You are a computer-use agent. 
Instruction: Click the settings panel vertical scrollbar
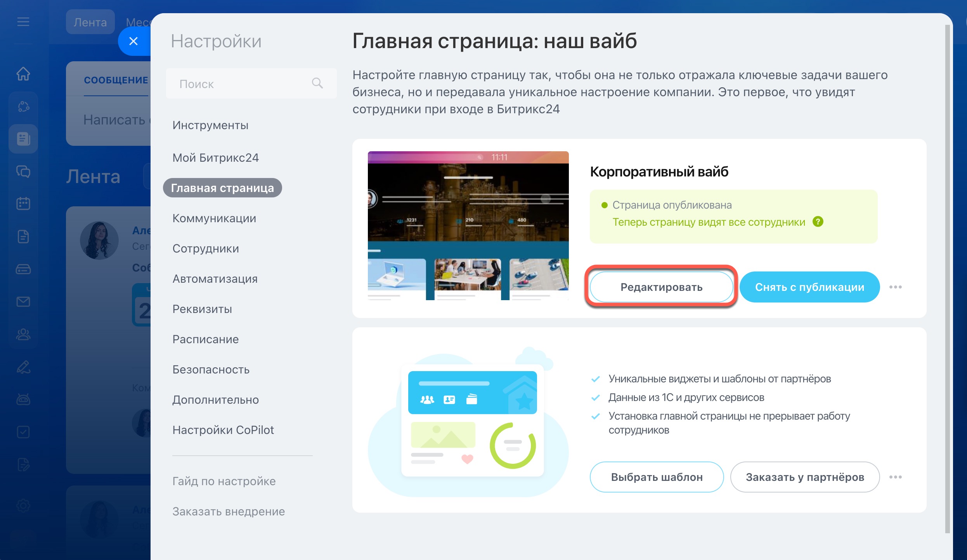(x=947, y=279)
